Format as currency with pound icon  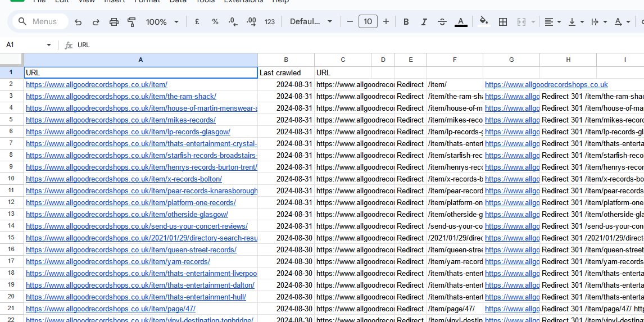[x=197, y=22]
